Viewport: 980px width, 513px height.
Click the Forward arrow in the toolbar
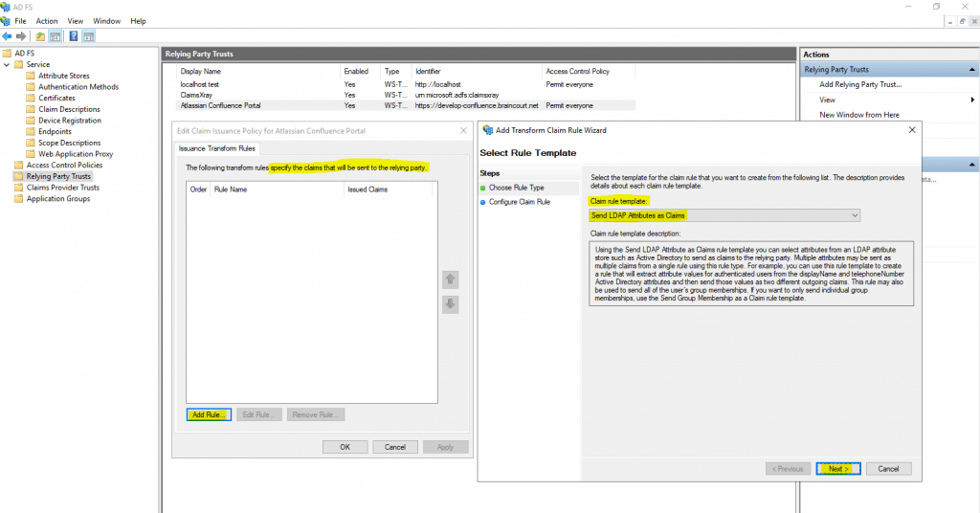[x=21, y=36]
